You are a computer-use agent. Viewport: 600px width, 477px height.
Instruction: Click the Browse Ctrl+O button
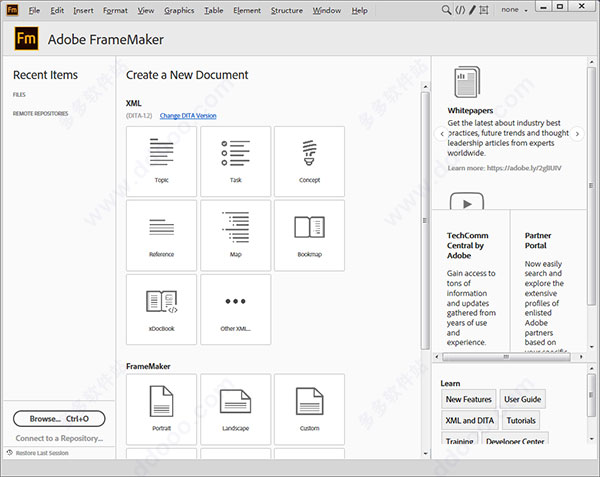pyautogui.click(x=59, y=418)
